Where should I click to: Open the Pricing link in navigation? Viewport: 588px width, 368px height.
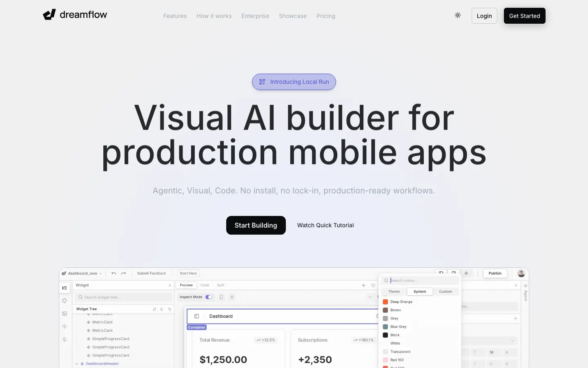point(325,16)
